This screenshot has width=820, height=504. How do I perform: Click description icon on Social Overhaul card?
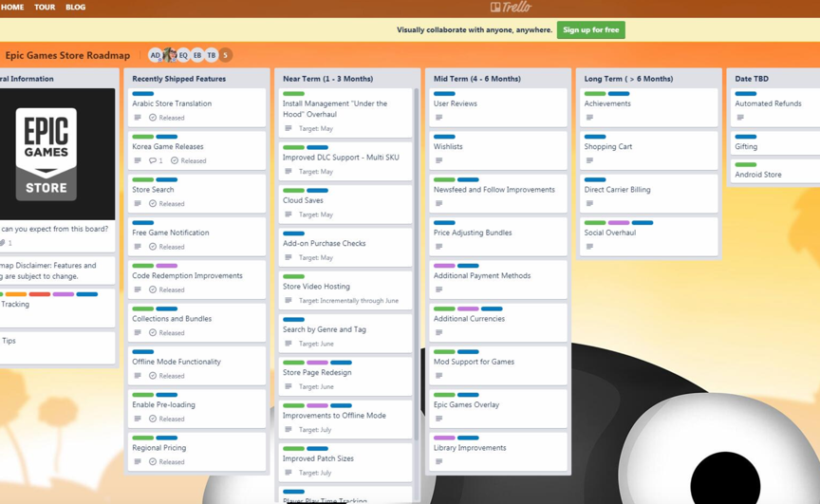pos(589,247)
